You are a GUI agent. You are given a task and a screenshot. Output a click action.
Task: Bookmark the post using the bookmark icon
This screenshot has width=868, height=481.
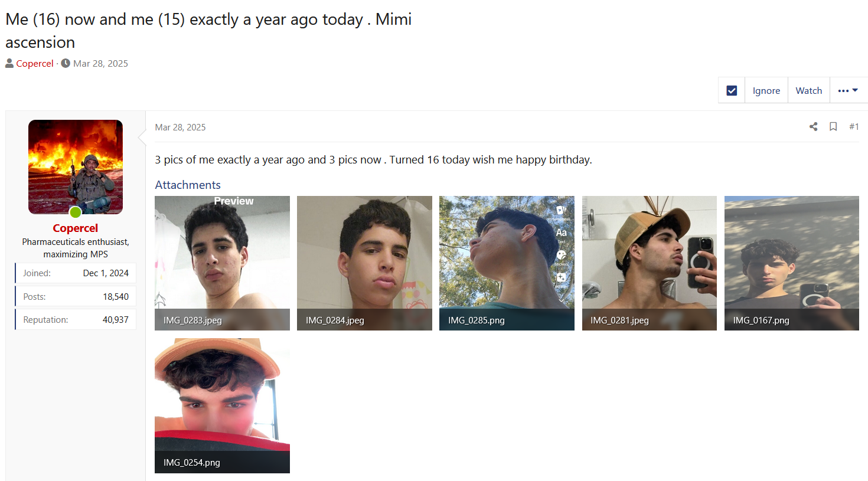(x=833, y=126)
